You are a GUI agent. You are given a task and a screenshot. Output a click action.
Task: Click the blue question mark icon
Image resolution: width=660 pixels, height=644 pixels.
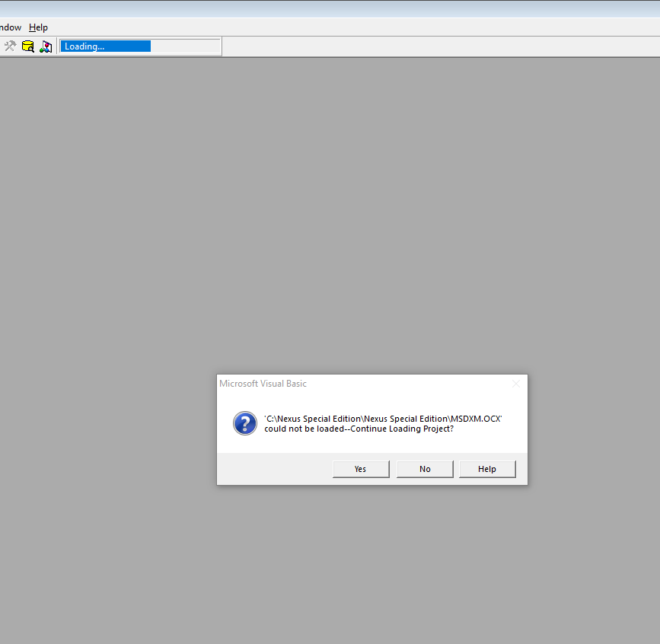245,423
